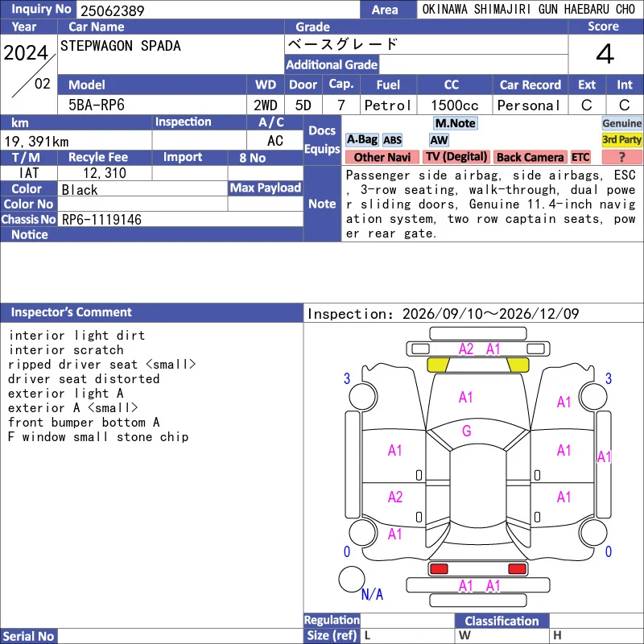
Task: Click the Genuine label badge
Action: click(621, 123)
